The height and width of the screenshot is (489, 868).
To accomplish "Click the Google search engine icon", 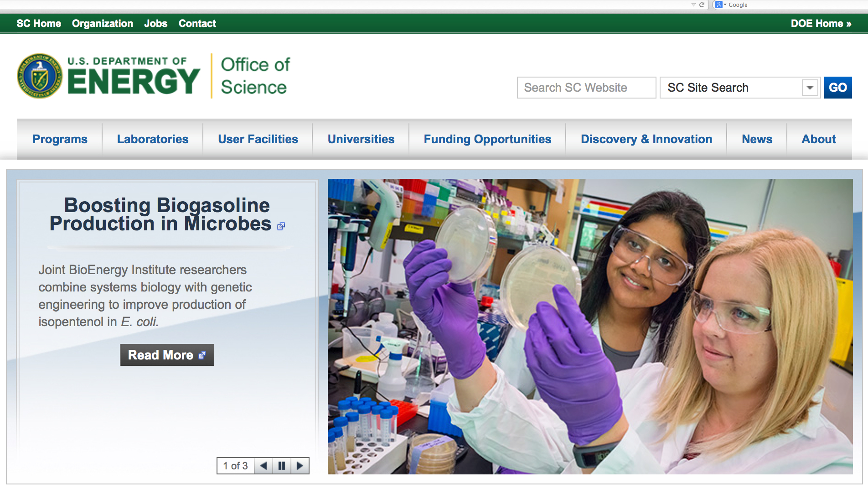I will (x=719, y=5).
